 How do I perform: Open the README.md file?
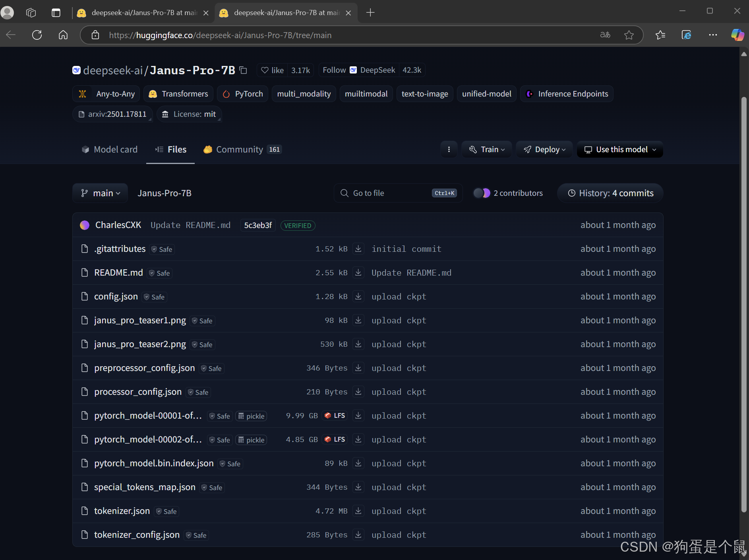118,272
